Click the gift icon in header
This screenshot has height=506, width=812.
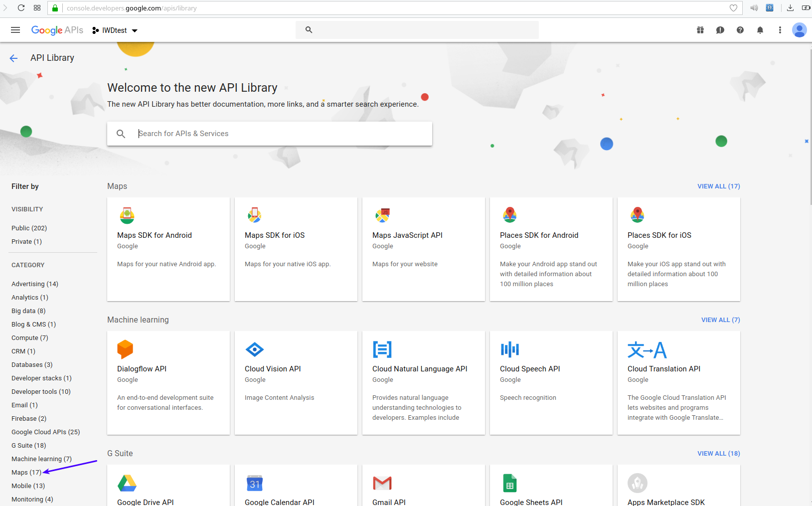(700, 30)
